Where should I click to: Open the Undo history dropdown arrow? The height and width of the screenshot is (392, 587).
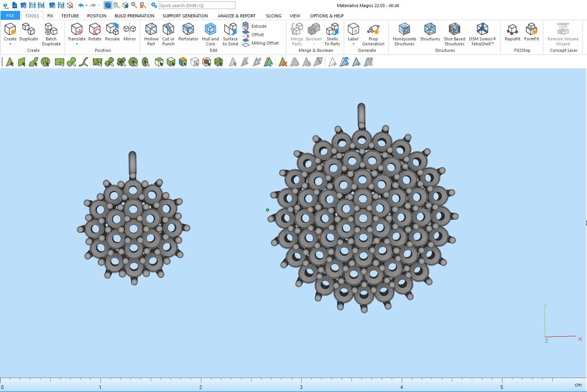pos(86,5)
